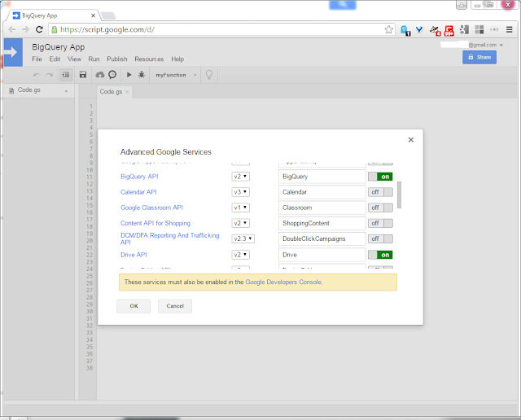Open the Edit menu
This screenshot has width=521, height=420.
click(55, 59)
